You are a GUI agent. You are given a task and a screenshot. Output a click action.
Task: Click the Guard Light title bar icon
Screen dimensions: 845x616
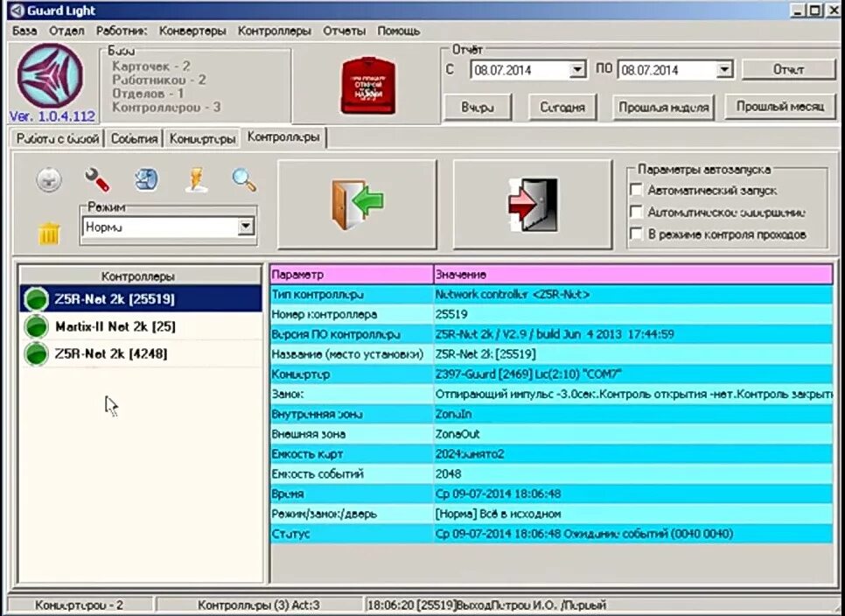pyautogui.click(x=16, y=10)
